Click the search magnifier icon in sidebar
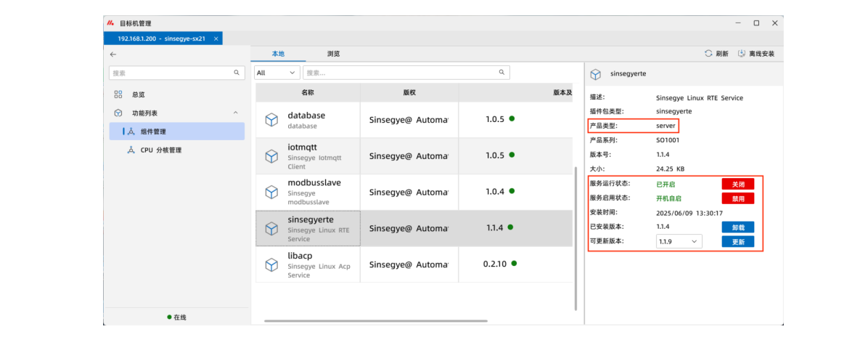This screenshot has width=868, height=348. pyautogui.click(x=237, y=73)
